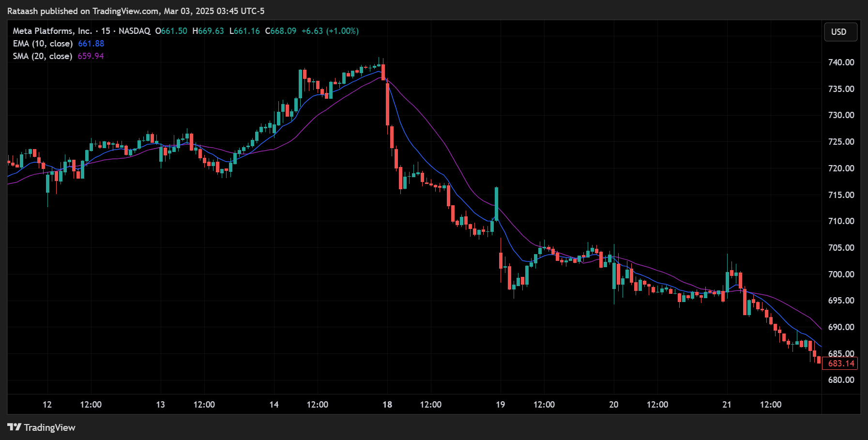Click the 690.00 price axis label
Screen dimensions: 868x440
click(x=841, y=327)
